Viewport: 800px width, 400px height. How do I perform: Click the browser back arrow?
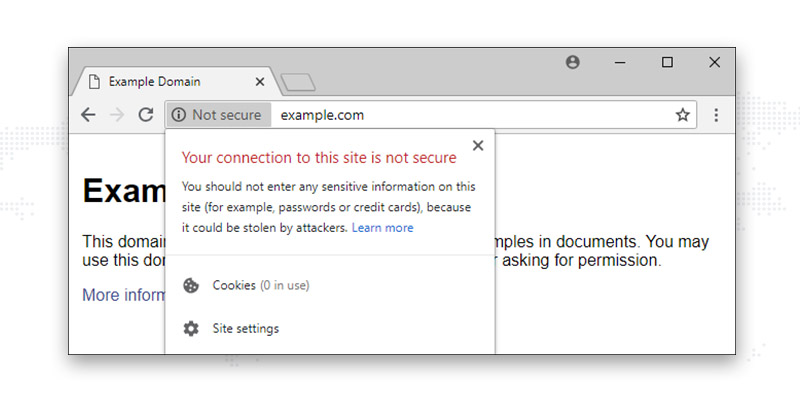click(x=88, y=115)
